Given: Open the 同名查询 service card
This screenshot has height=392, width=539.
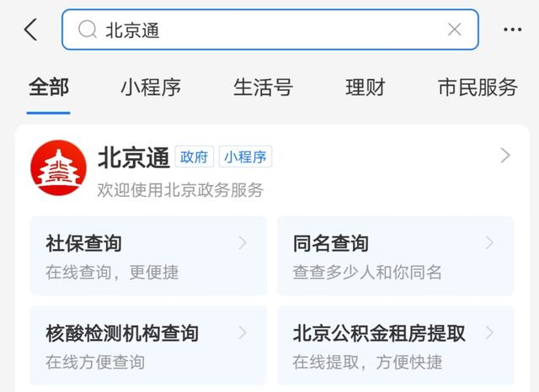Looking at the screenshot, I should pos(395,256).
